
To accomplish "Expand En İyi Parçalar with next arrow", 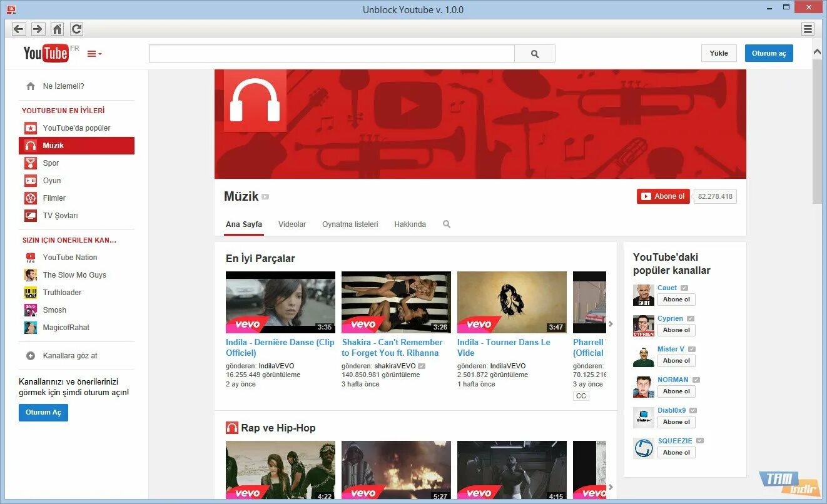I will (x=611, y=324).
